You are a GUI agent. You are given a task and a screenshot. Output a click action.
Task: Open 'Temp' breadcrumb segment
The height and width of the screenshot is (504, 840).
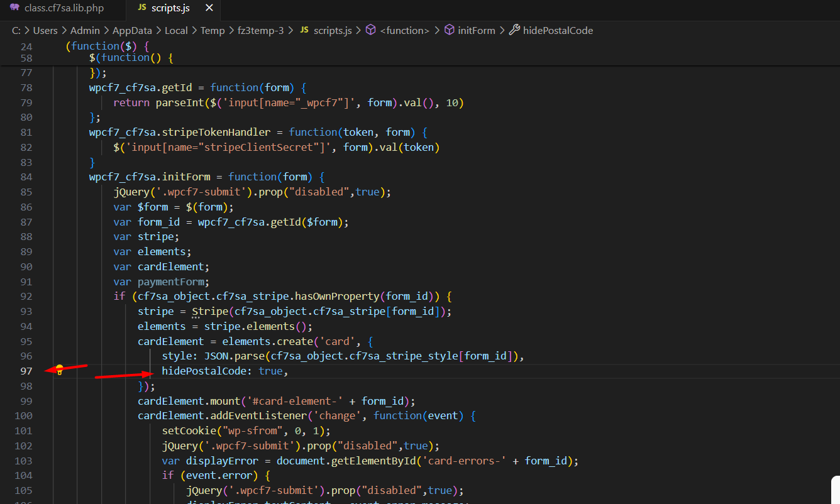(213, 30)
